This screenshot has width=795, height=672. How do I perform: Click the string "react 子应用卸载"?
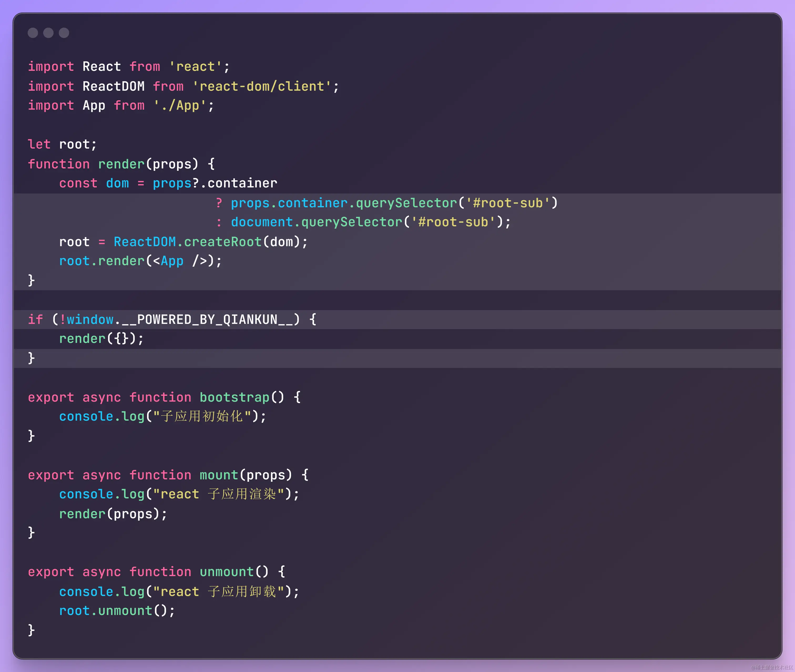point(218,592)
